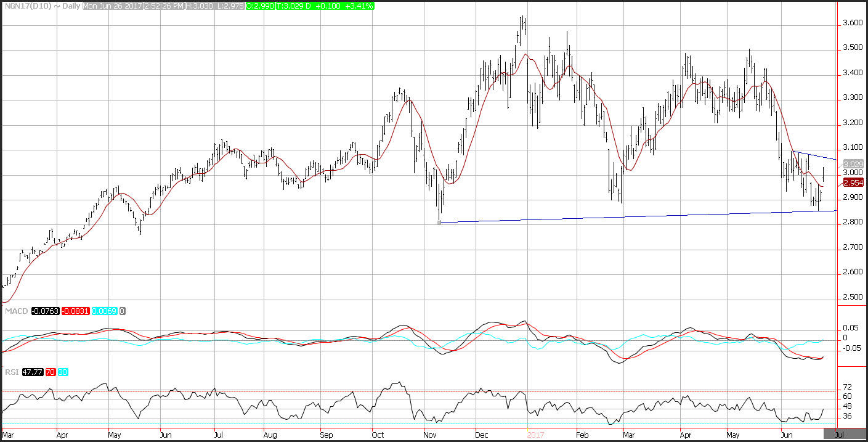868x442 pixels.
Task: Click the gray 3.029 last price tag
Action: [x=853, y=164]
